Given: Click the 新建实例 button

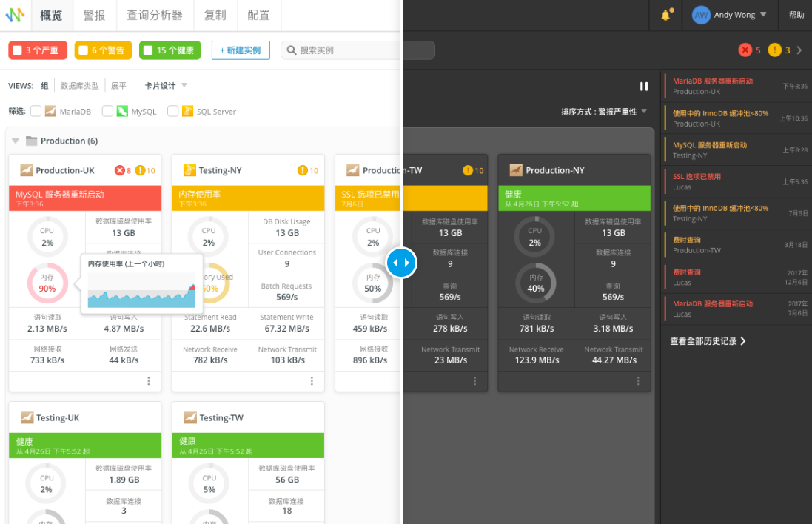Looking at the screenshot, I should click(241, 50).
